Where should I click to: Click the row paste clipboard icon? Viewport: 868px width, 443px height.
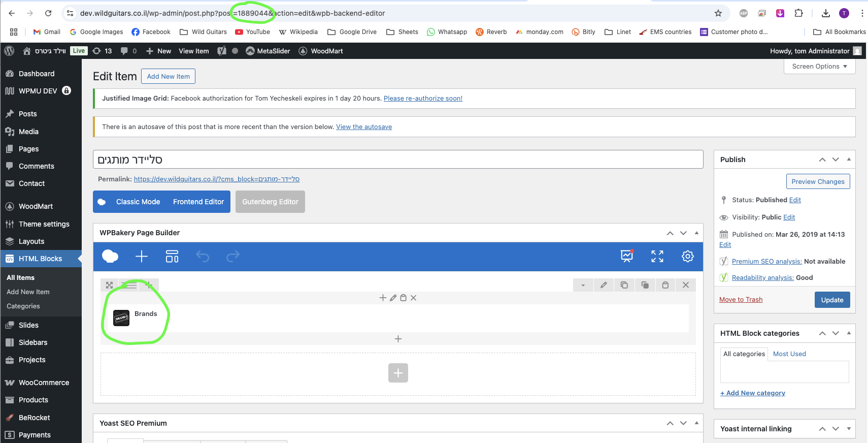665,285
